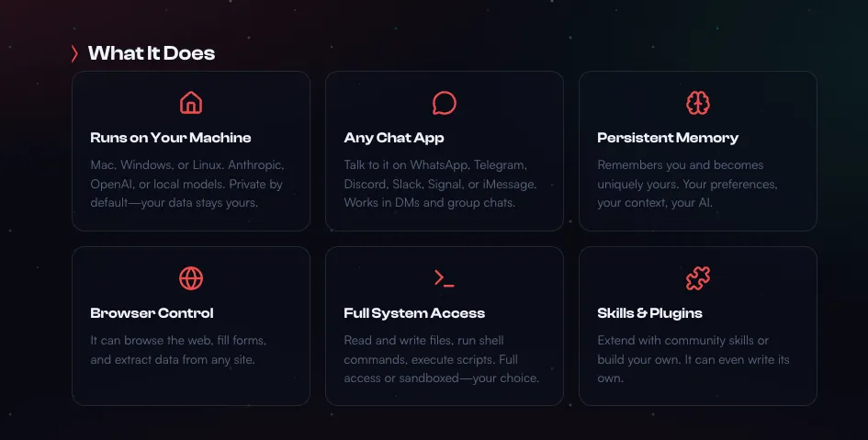Click the What It Does heading

click(x=152, y=53)
